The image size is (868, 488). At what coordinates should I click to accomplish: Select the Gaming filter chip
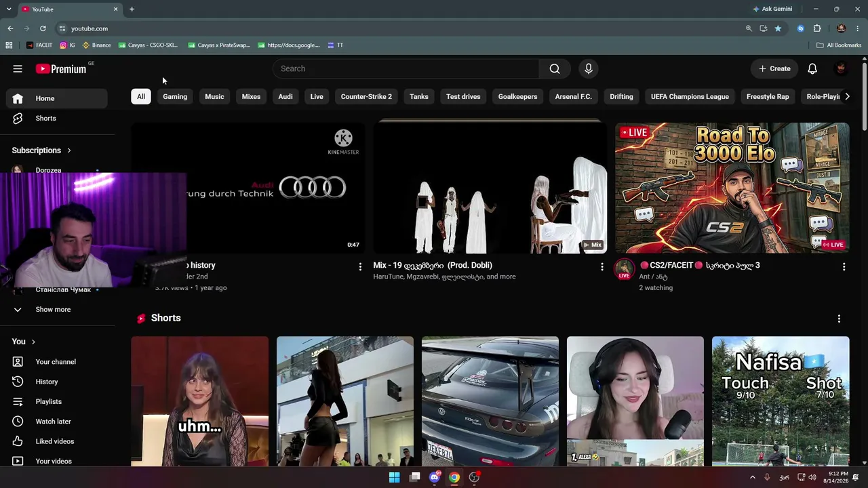(175, 96)
